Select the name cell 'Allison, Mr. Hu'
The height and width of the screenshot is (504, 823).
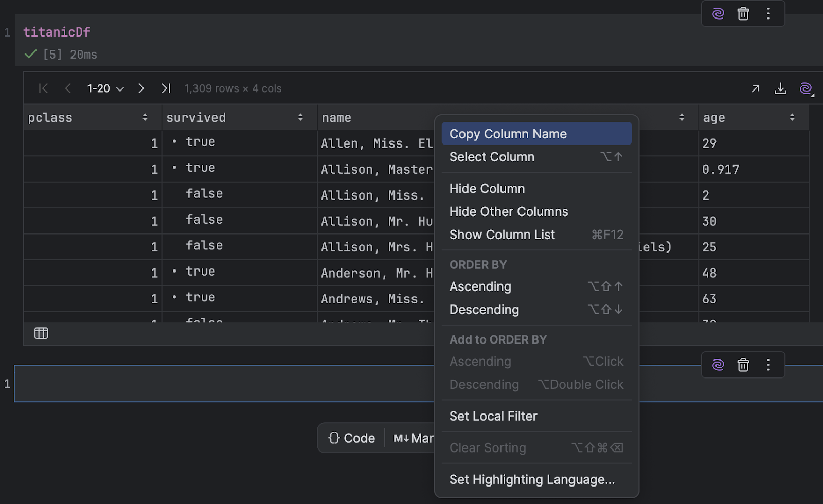pos(377,221)
